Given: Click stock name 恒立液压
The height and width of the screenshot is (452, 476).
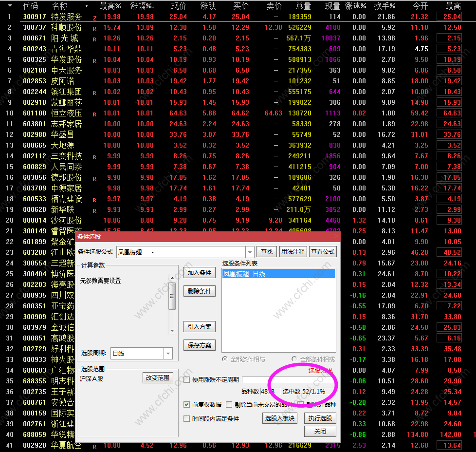Looking at the screenshot, I should pos(67,113).
